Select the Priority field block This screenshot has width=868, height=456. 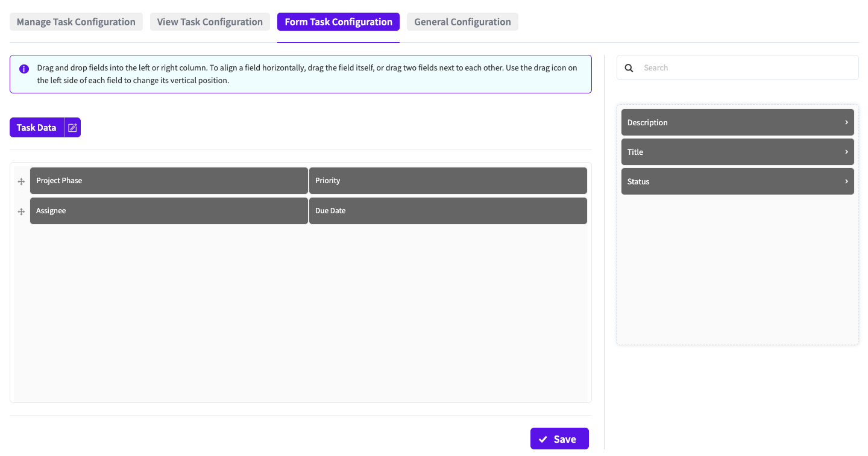pos(448,181)
